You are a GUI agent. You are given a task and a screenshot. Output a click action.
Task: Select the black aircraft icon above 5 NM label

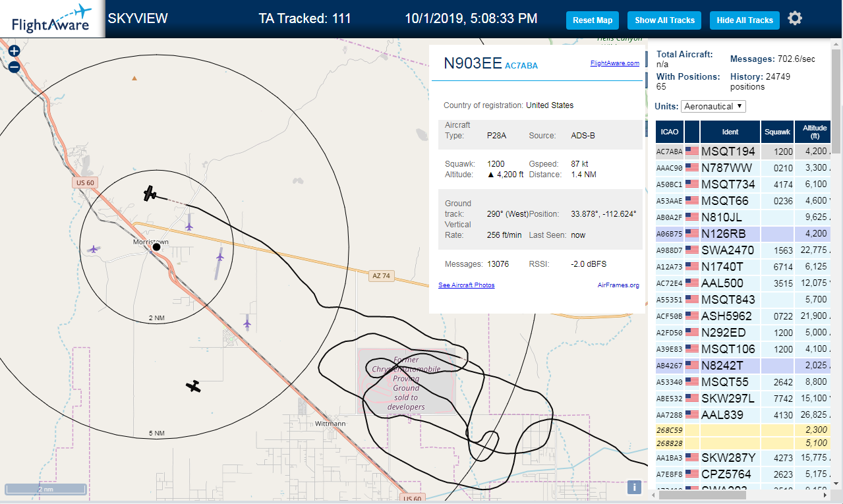193,386
